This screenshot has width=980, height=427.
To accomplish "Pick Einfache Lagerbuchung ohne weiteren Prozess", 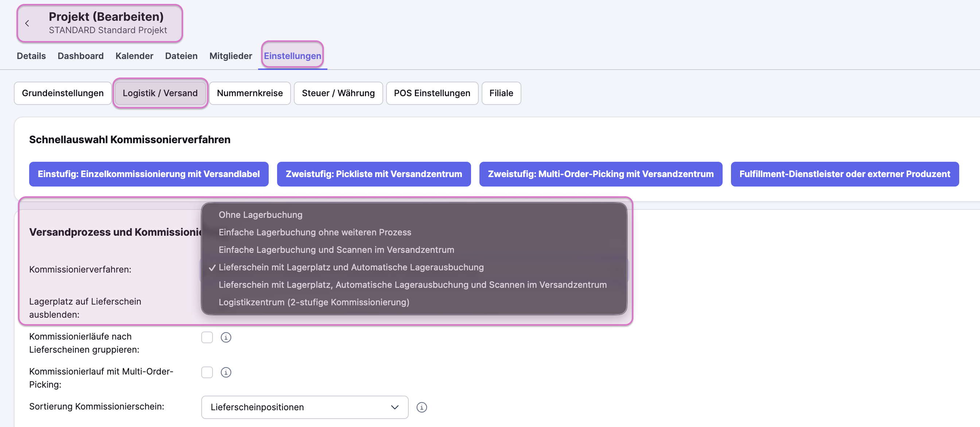I will [x=315, y=232].
